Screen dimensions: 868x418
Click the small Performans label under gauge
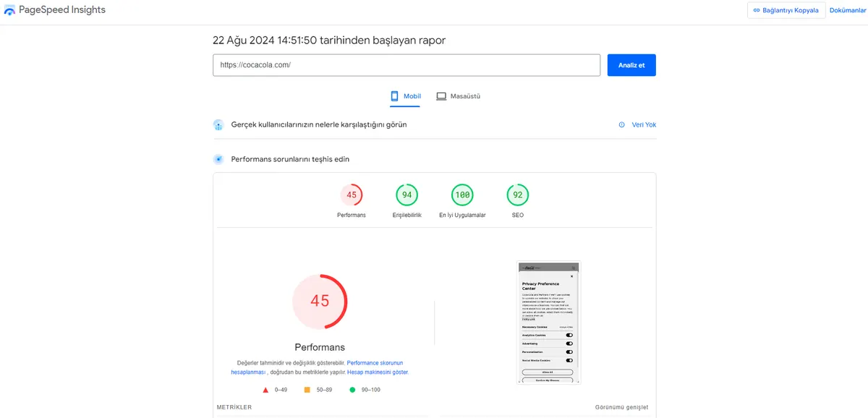tap(352, 216)
